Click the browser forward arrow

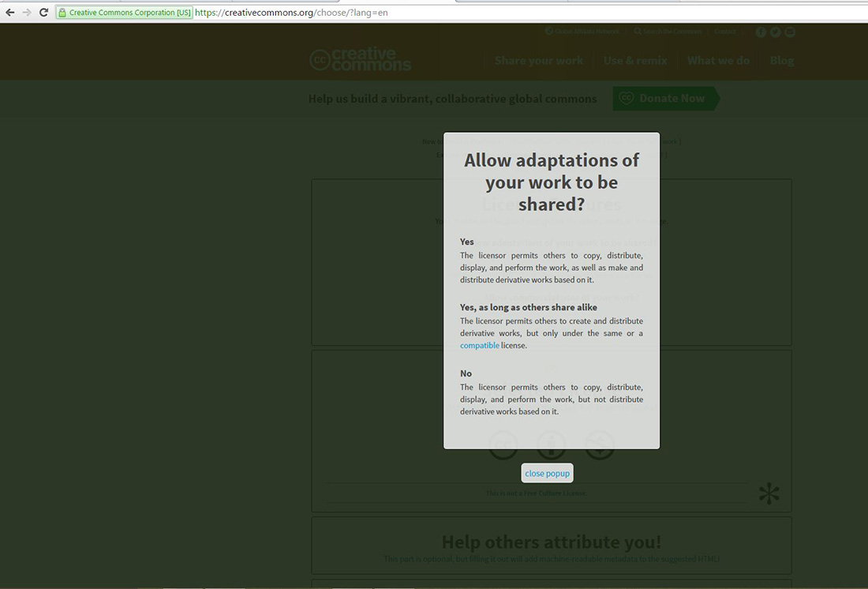(x=27, y=12)
